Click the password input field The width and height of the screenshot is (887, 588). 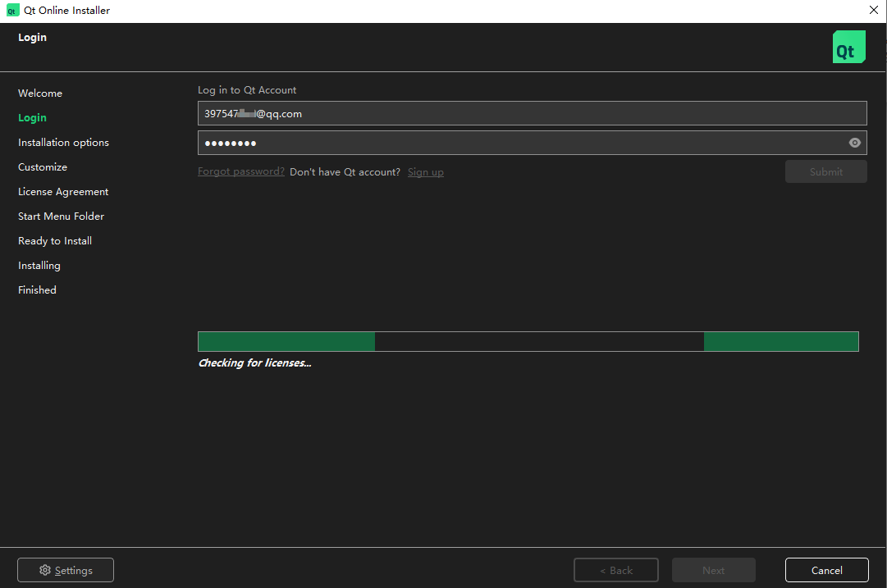(521, 143)
